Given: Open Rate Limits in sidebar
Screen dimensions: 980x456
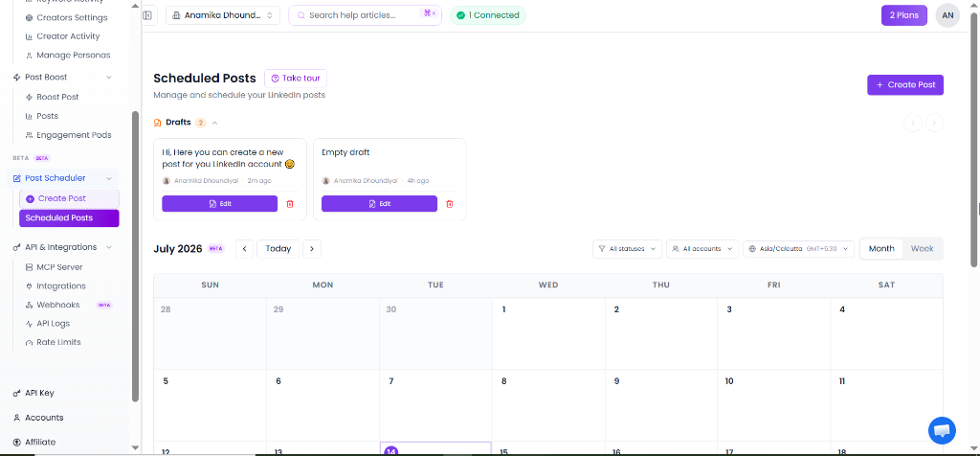Looking at the screenshot, I should [54, 342].
